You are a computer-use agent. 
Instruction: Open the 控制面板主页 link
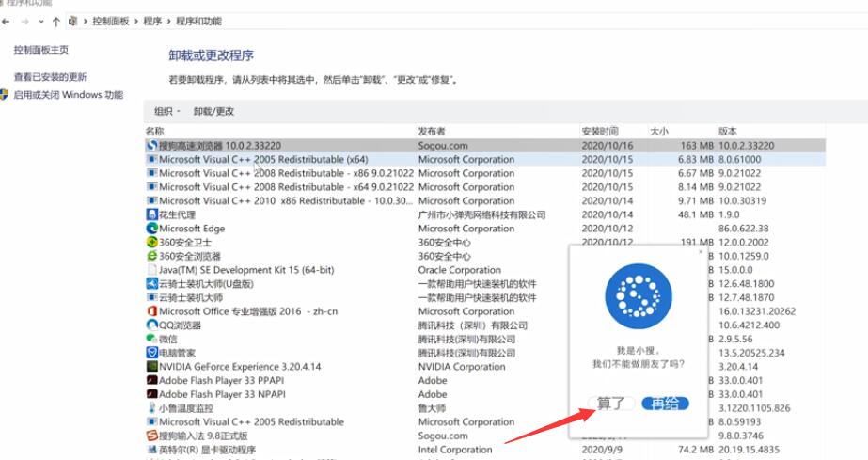coord(41,50)
